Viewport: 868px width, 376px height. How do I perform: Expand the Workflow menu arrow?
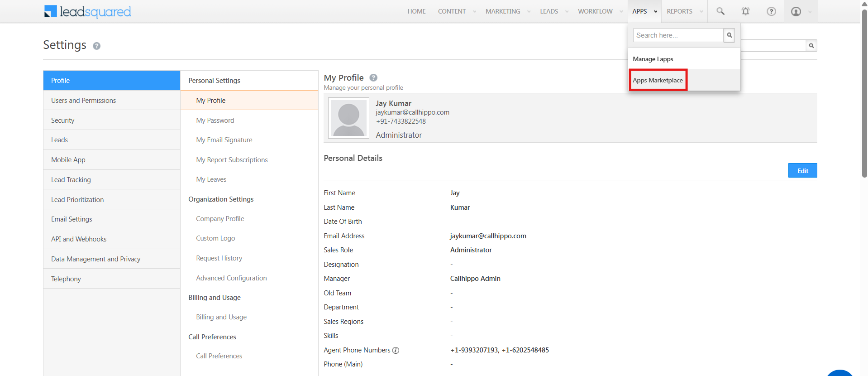pos(621,12)
